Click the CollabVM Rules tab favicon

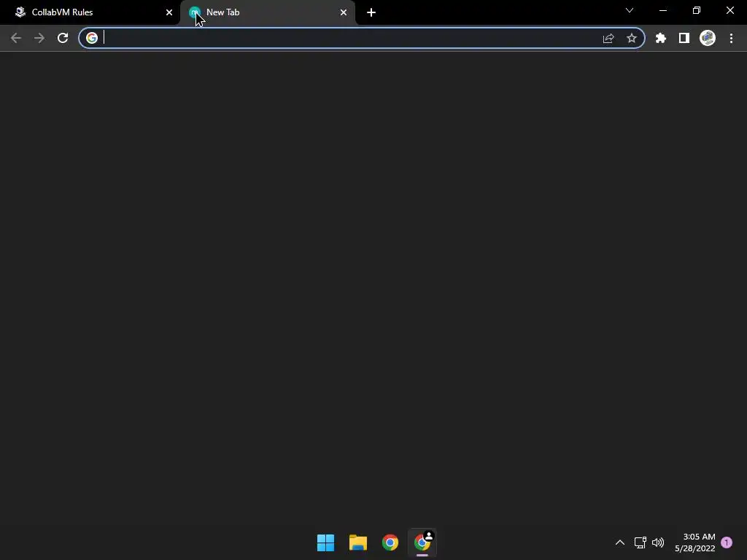tap(20, 12)
